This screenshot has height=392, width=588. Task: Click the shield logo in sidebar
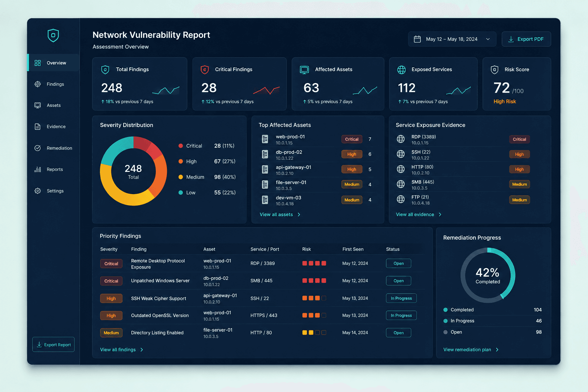point(53,36)
